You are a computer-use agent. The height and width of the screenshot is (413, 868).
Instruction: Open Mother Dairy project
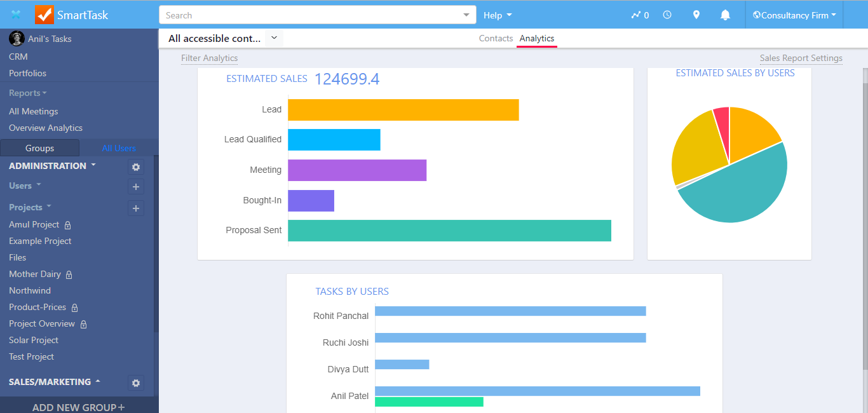(35, 274)
